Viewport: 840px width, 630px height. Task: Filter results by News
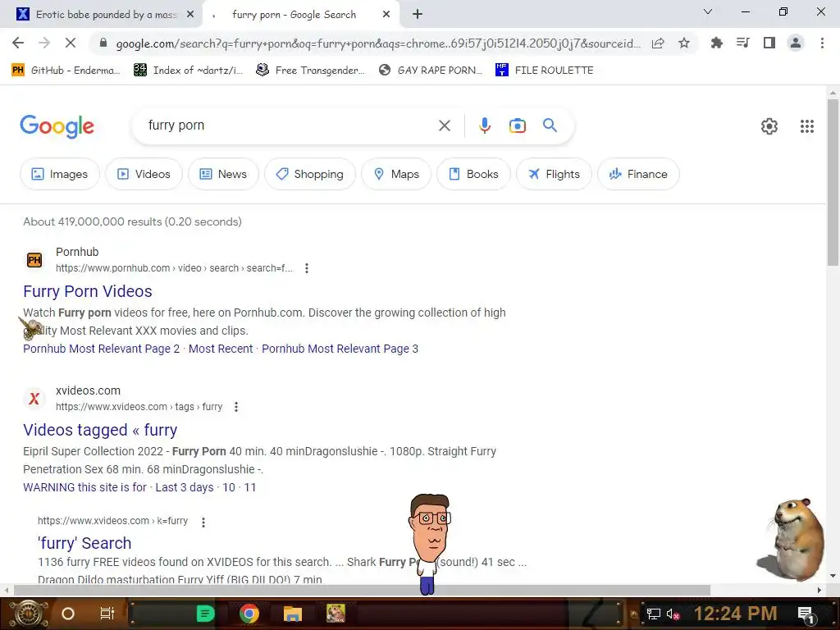point(223,174)
